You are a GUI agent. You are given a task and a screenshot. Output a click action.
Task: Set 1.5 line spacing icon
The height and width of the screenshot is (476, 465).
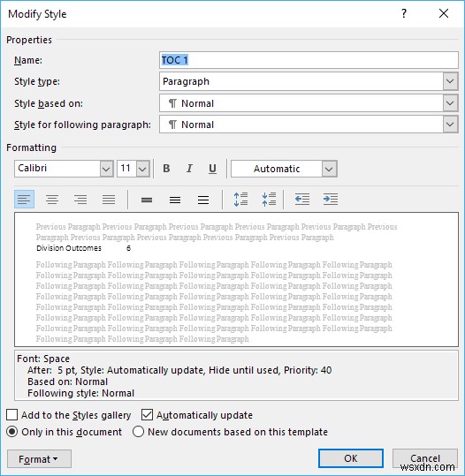pyautogui.click(x=175, y=200)
